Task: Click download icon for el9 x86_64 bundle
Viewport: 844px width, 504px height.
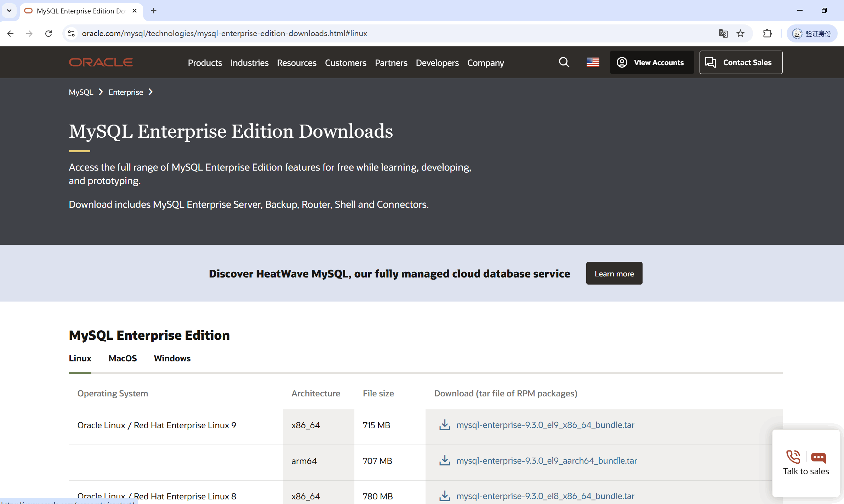Action: click(445, 425)
